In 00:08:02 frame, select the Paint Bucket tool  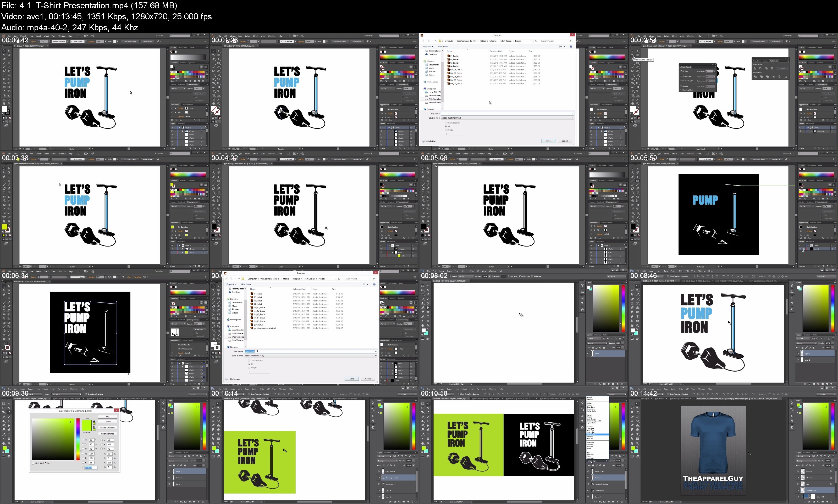click(428, 308)
